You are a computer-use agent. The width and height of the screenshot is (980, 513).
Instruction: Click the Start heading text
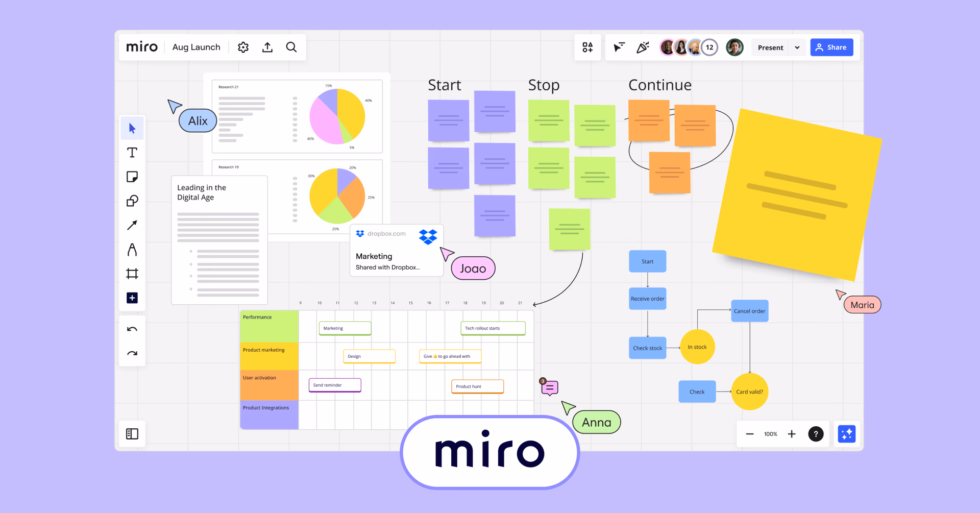click(444, 85)
